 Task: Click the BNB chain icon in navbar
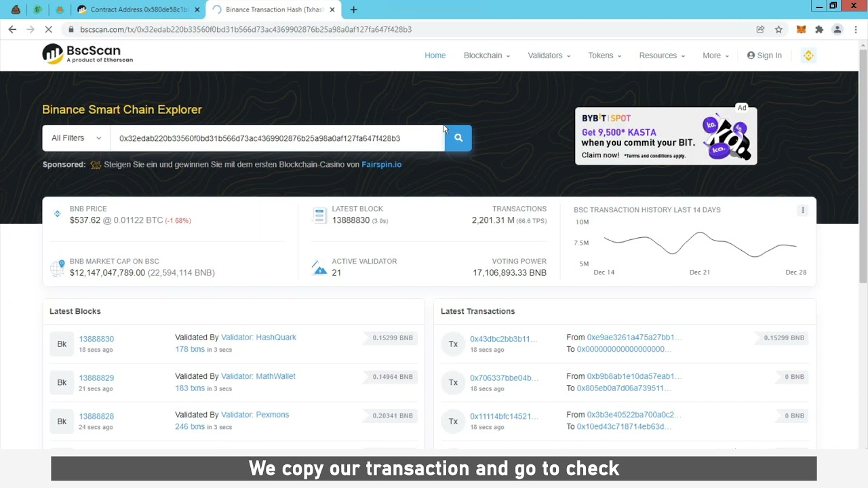click(808, 56)
